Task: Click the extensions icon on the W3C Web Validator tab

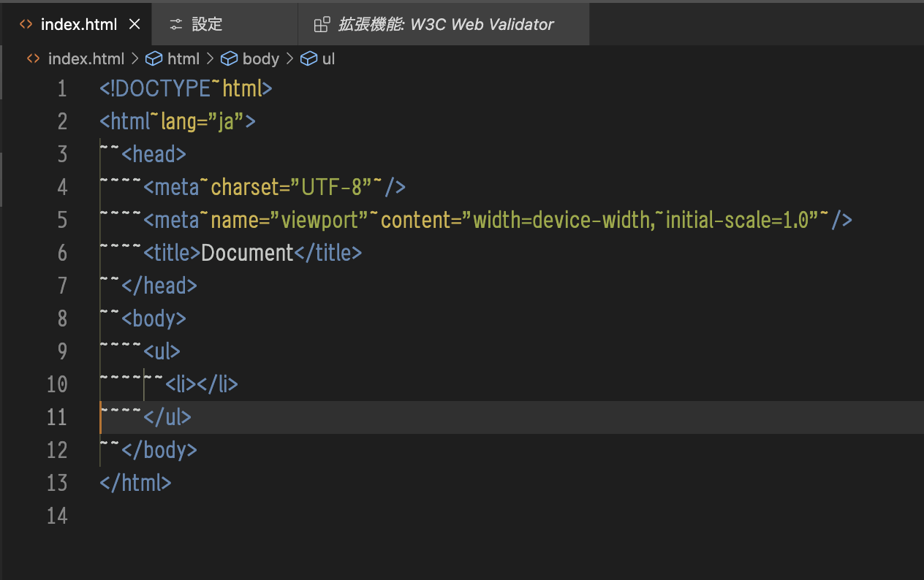Action: [x=322, y=25]
